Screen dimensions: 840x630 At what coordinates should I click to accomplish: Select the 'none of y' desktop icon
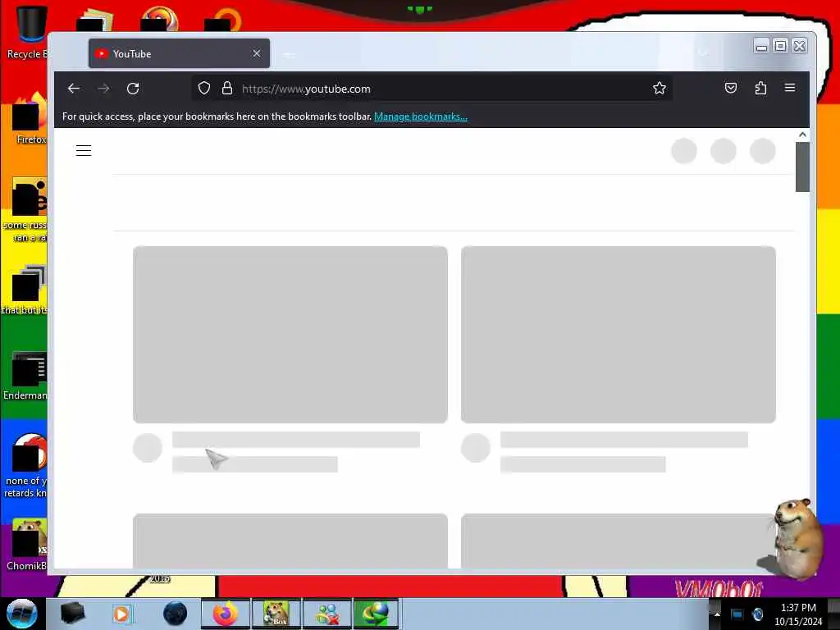27,466
